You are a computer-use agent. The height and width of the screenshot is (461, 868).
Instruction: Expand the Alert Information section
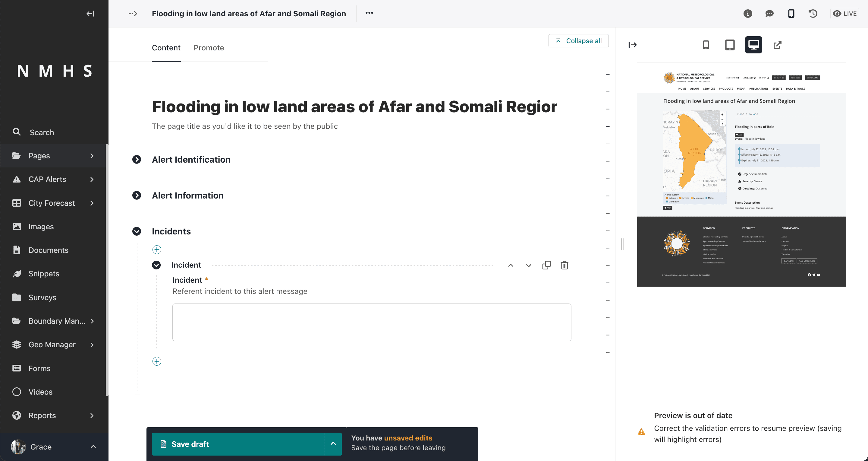click(x=137, y=195)
